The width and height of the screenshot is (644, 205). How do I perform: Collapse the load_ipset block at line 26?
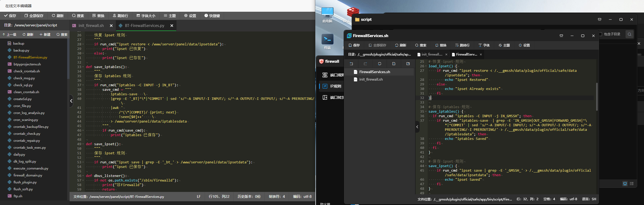click(426, 66)
